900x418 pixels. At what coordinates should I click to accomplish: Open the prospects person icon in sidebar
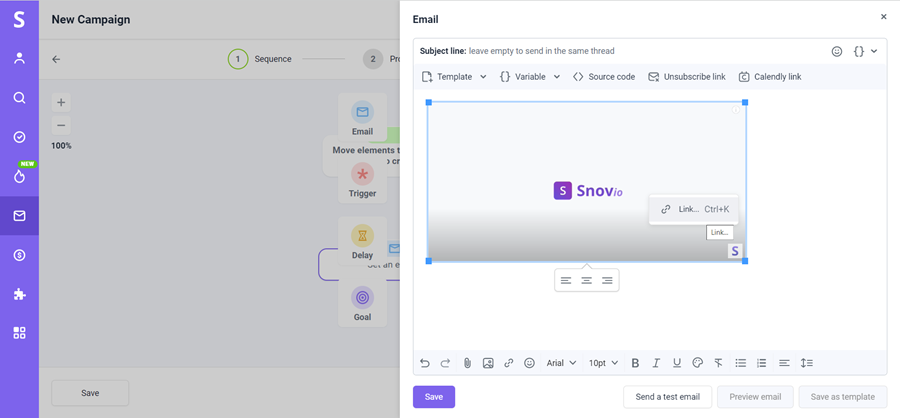point(19,58)
